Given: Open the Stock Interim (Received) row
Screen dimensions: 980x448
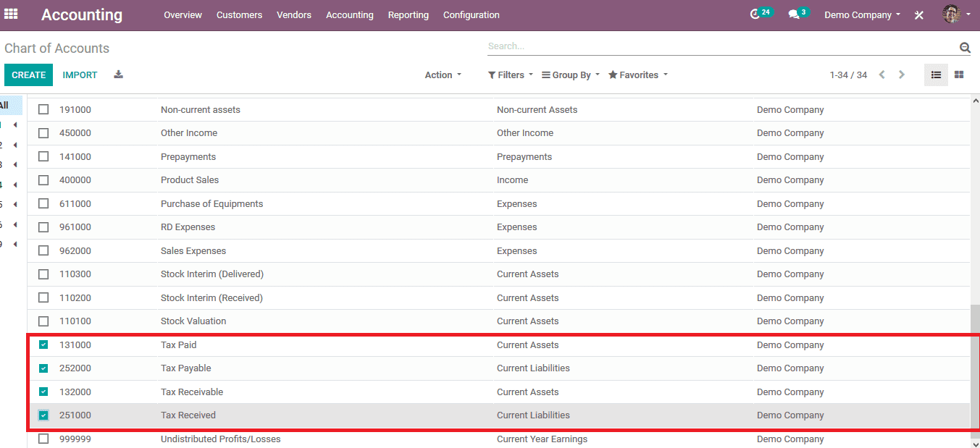Looking at the screenshot, I should (x=498, y=297).
